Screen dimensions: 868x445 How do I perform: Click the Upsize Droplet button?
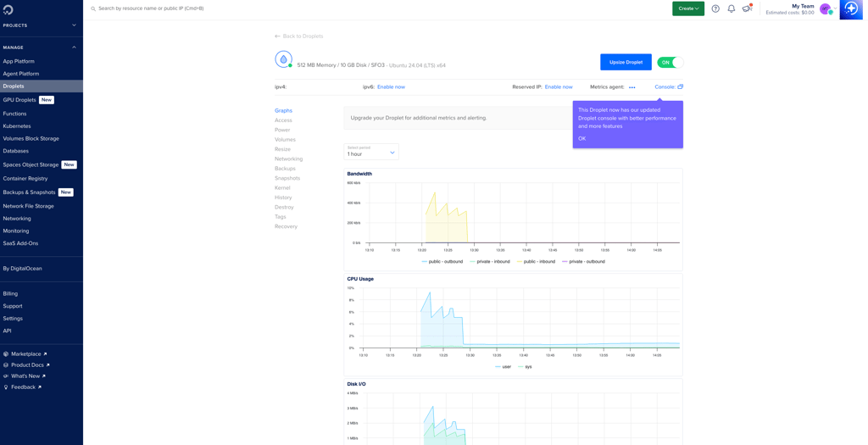(x=626, y=62)
